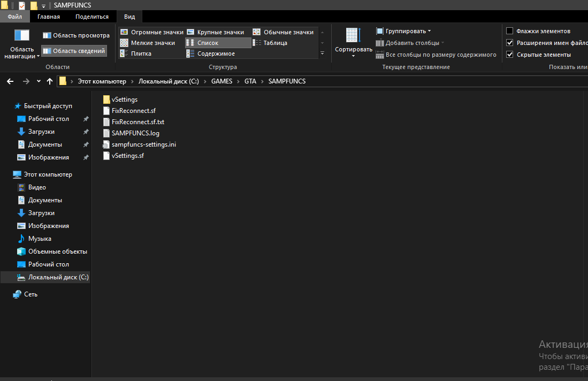Select Music (Музыка) in the navigation tree

[x=40, y=239]
